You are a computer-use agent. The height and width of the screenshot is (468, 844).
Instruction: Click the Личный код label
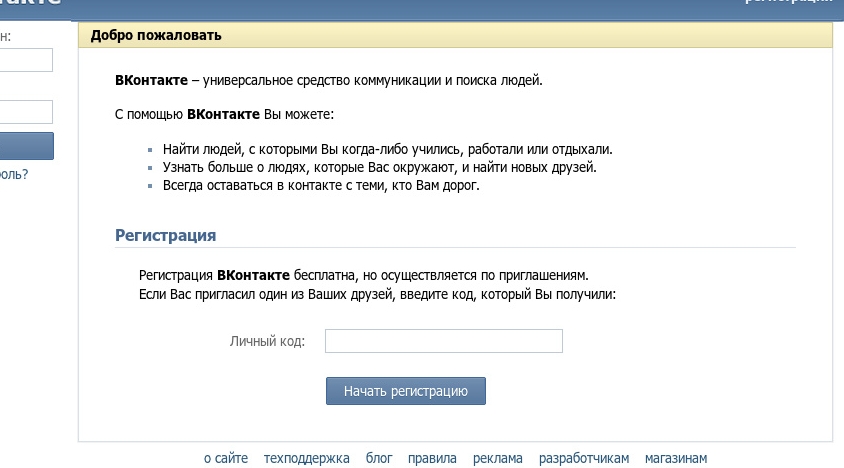(x=267, y=342)
